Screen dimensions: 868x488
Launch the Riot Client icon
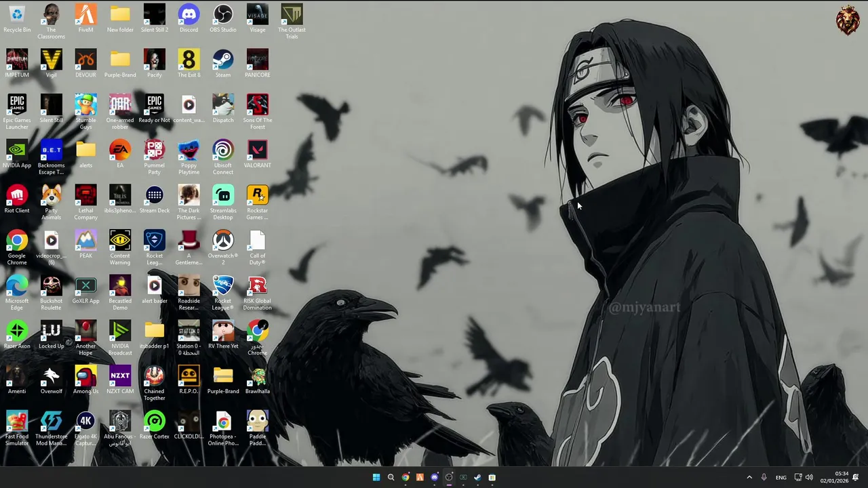17,199
